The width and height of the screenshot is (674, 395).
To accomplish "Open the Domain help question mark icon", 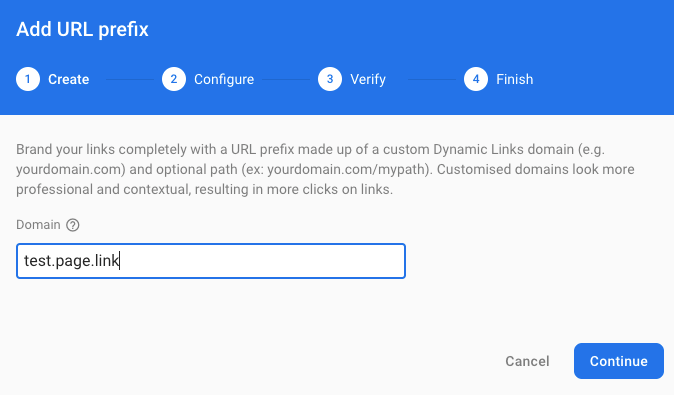I will pyautogui.click(x=73, y=225).
